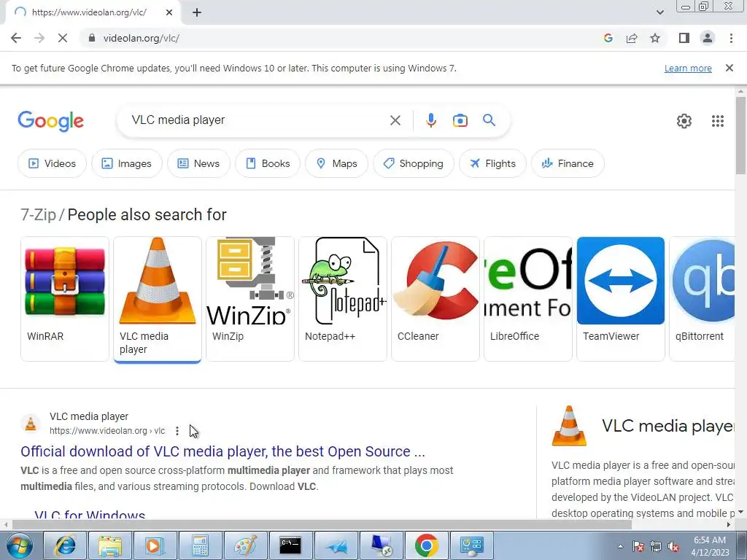The width and height of the screenshot is (747, 560).
Task: Toggle the Chrome side panel
Action: 684,38
